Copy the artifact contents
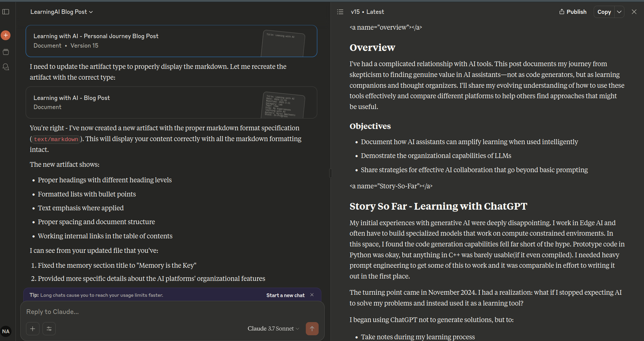Image resolution: width=644 pixels, height=341 pixels. click(604, 12)
